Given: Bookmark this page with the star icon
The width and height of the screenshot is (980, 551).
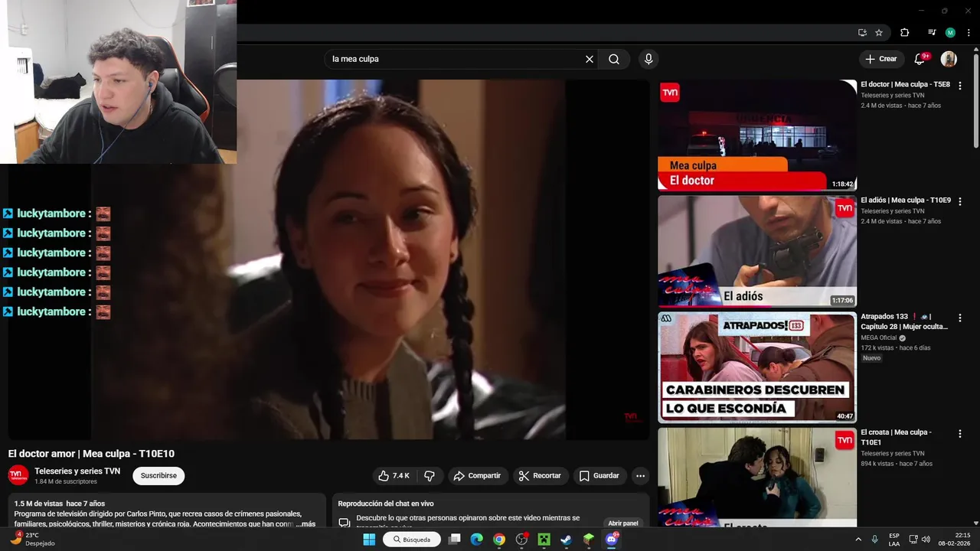Looking at the screenshot, I should pyautogui.click(x=879, y=33).
